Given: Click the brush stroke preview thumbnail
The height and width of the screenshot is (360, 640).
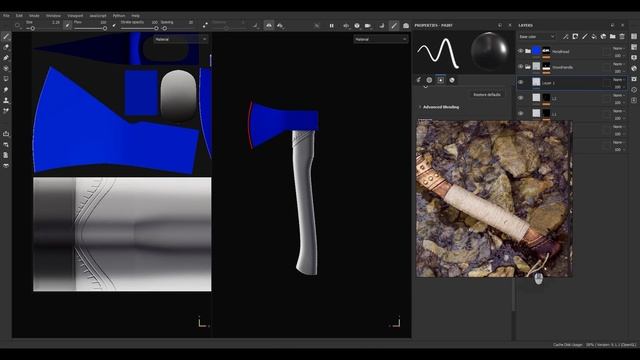Looking at the screenshot, I should point(438,52).
